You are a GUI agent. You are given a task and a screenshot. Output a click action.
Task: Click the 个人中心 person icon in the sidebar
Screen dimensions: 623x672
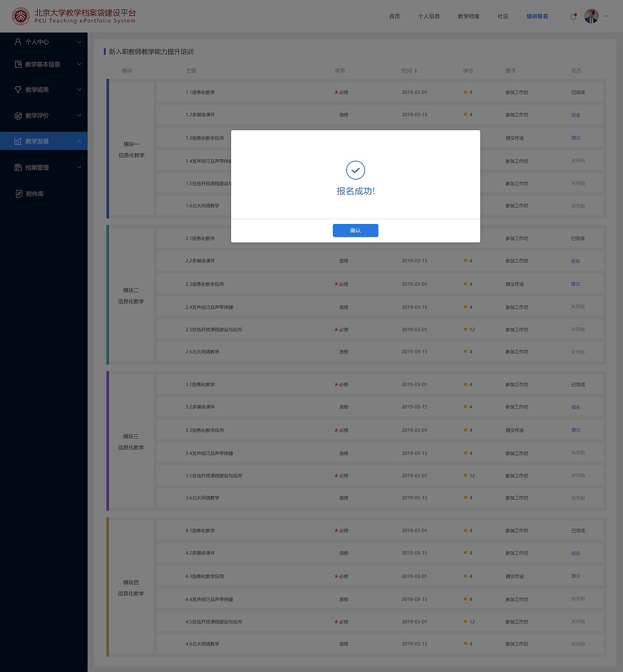click(18, 42)
